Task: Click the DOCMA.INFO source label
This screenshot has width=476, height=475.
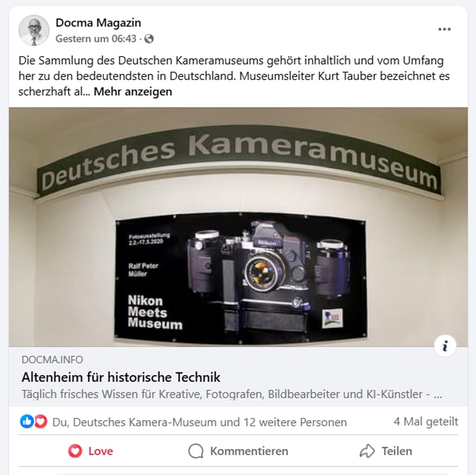Action: (x=52, y=360)
